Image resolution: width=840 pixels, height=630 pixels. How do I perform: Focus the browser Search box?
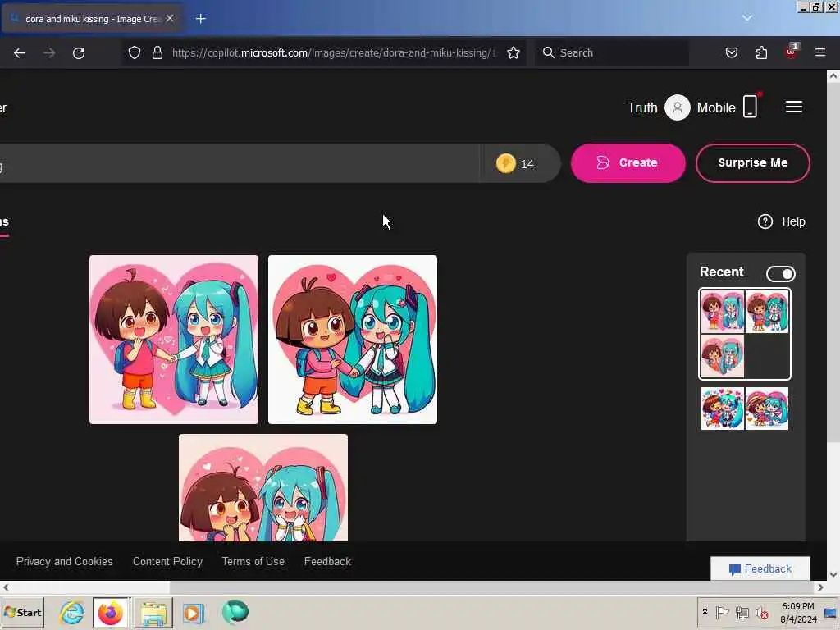pyautogui.click(x=612, y=52)
